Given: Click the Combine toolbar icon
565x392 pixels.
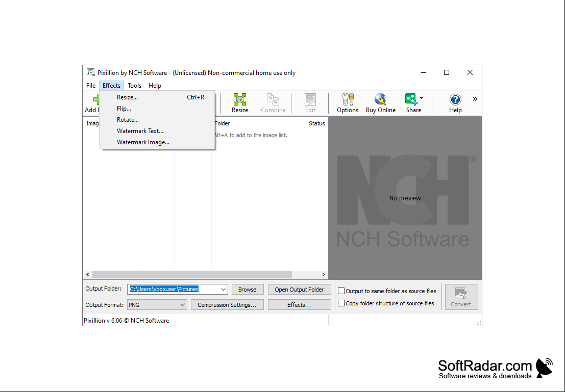Looking at the screenshot, I should [273, 103].
